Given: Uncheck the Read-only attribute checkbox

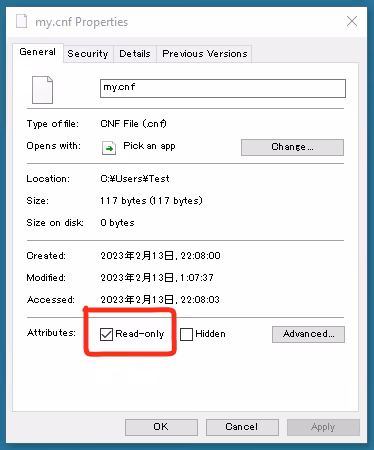Looking at the screenshot, I should pos(106,334).
